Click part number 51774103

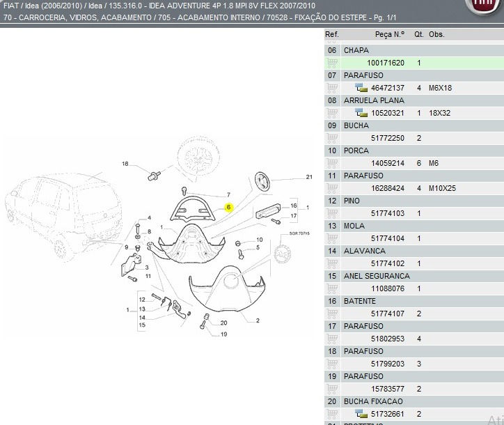tap(388, 213)
